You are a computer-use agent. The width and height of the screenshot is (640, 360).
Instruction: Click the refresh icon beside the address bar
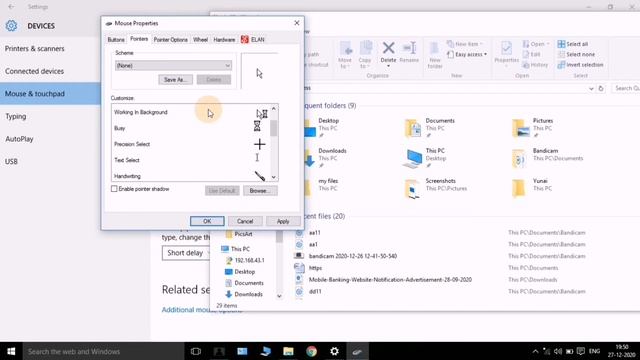coord(601,89)
